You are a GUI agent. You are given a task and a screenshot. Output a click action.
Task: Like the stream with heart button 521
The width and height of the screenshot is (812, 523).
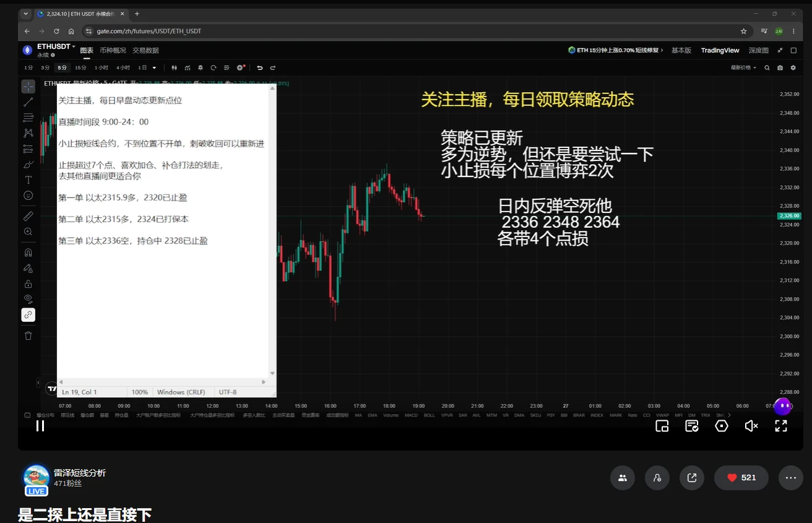click(x=741, y=478)
